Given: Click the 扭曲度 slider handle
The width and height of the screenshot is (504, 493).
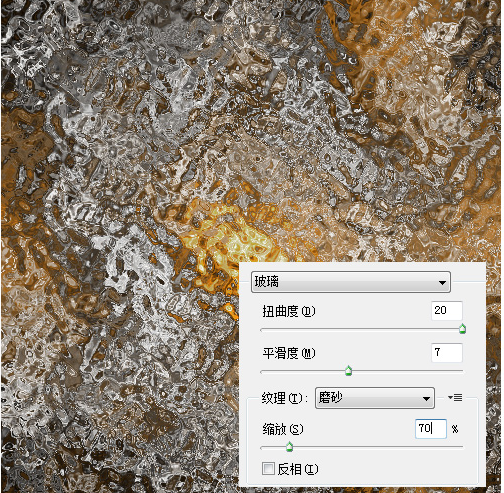Looking at the screenshot, I should click(462, 329).
